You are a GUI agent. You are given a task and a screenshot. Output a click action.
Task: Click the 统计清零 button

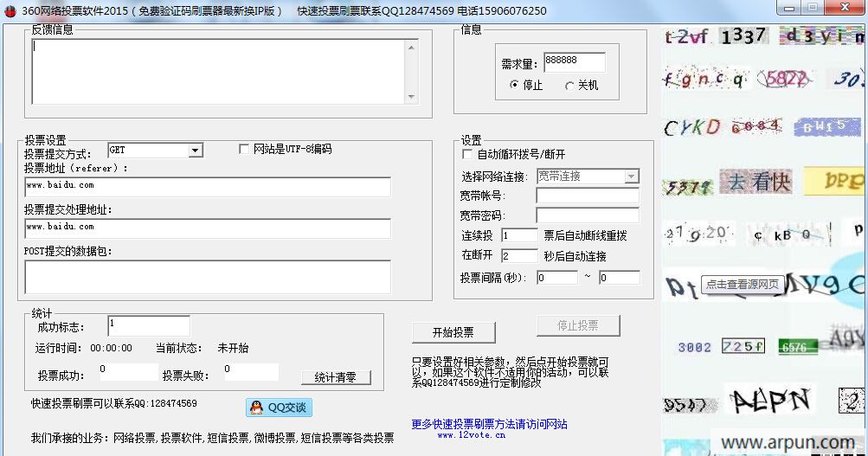click(x=336, y=377)
